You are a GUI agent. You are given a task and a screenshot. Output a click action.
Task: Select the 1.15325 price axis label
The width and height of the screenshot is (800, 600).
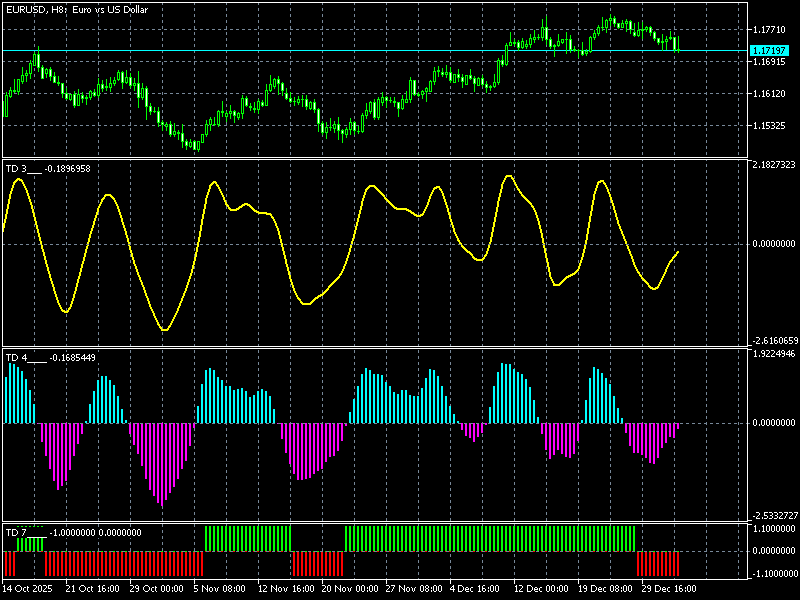coord(769,126)
